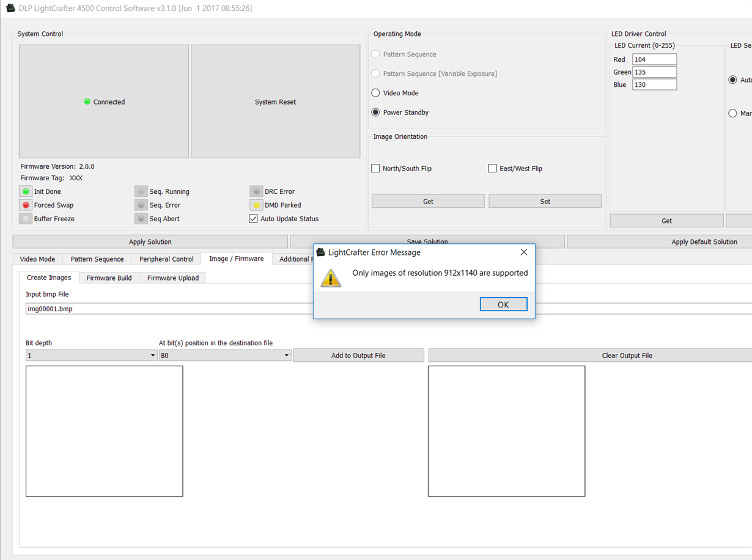Click the output image preview box

506,431
